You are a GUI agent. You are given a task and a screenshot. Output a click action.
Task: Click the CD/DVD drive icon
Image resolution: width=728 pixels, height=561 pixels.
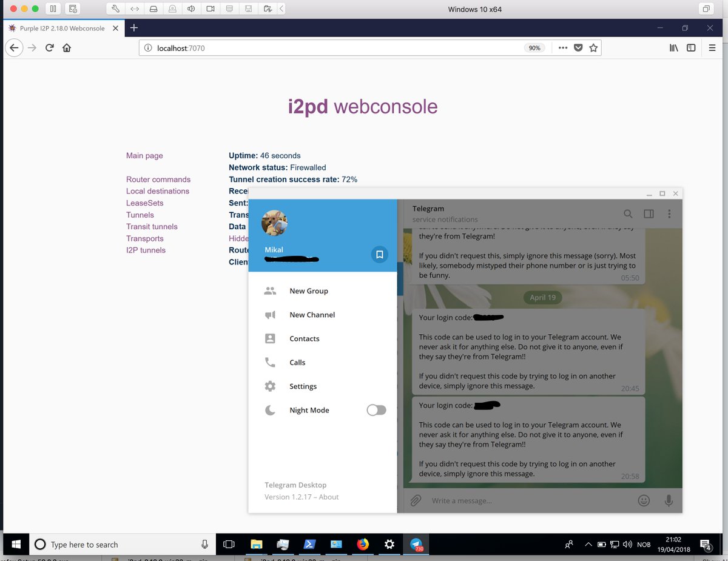tap(172, 9)
